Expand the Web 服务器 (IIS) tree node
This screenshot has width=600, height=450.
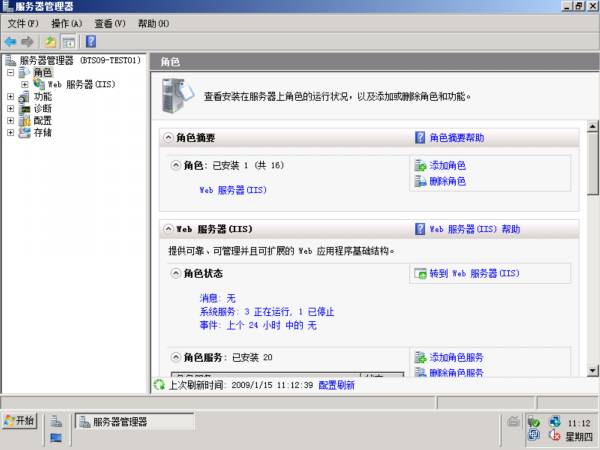click(x=25, y=84)
